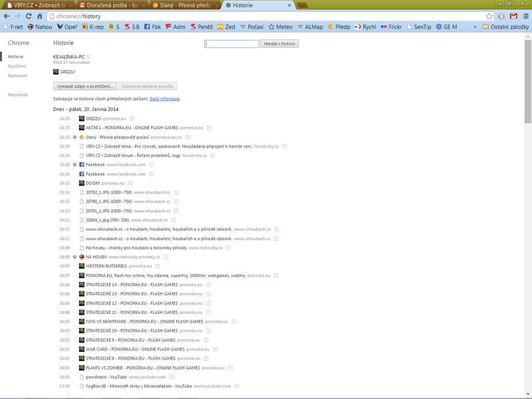Open the Gmail extension icon
The height and width of the screenshot is (399, 532).
click(x=512, y=15)
